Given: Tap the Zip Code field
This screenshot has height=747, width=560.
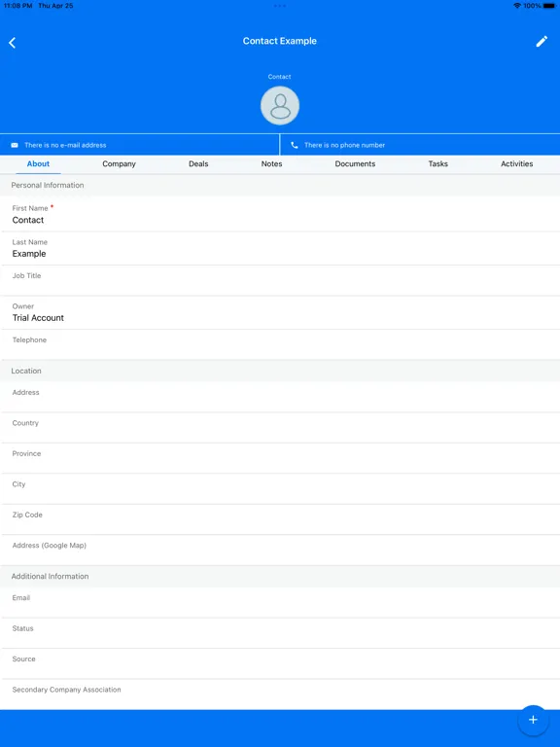Looking at the screenshot, I should [280, 519].
